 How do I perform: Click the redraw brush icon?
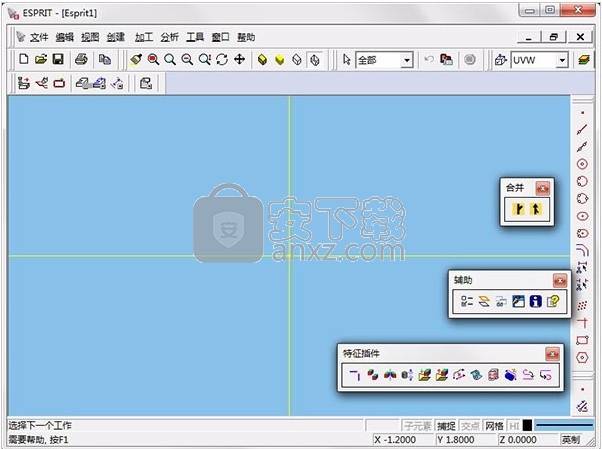[x=136, y=60]
